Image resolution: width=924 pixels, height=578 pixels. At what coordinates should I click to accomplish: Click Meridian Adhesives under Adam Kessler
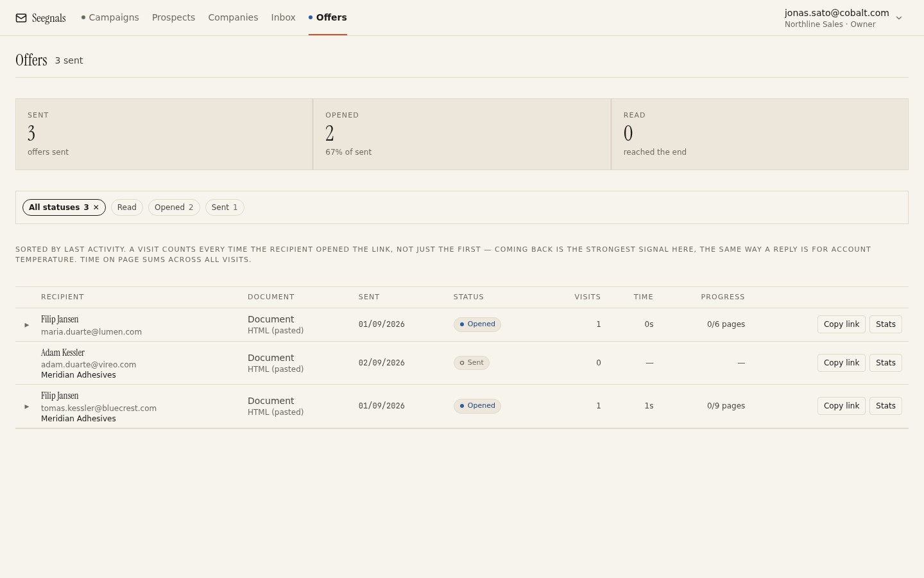pos(78,375)
